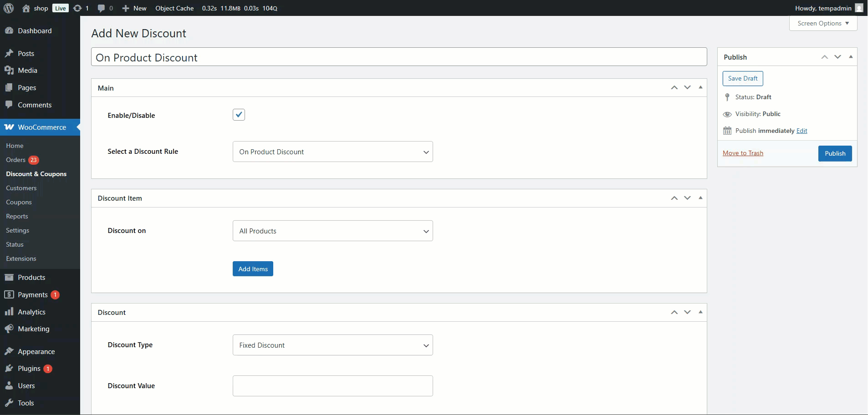Screen dimensions: 868x415
Task: Collapse the Publish panel toggle triangle
Action: click(851, 57)
